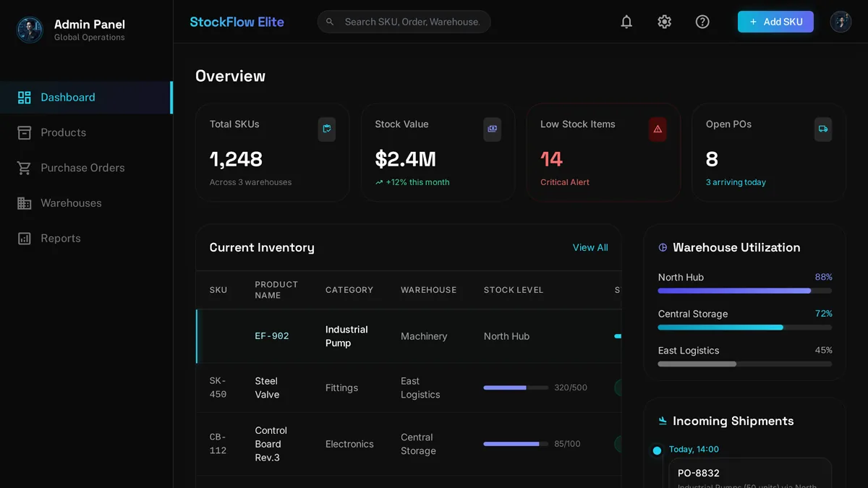Click the Central Storage utilization bar

tap(745, 328)
